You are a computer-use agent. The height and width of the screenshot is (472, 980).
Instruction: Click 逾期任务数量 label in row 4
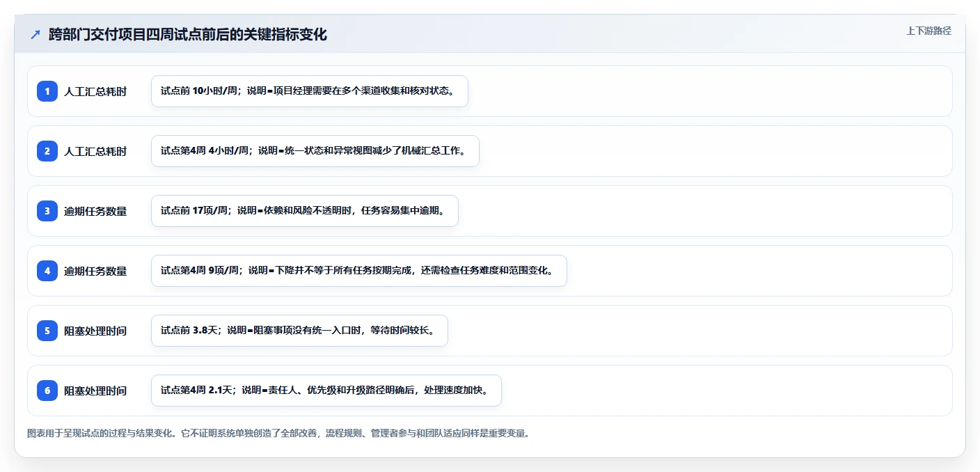point(95,271)
